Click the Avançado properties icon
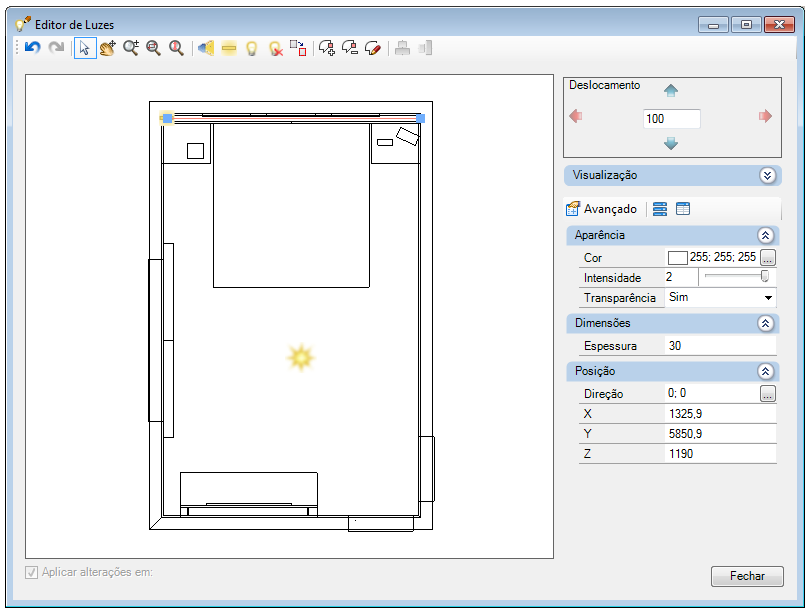Screen dimensions: 809x614 click(573, 209)
